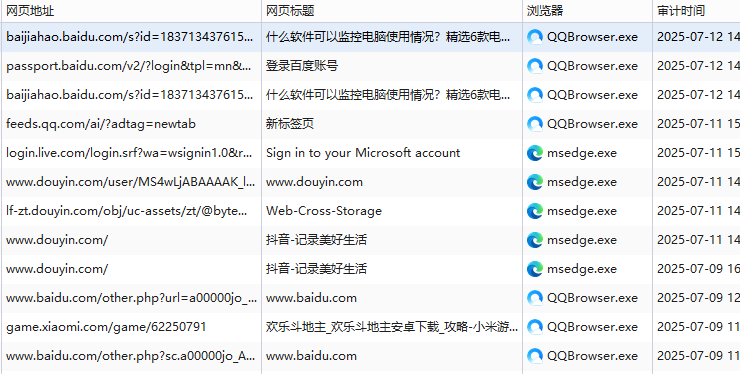Click QQBrowser icon in game.xiaomi.com row
740x374 pixels.
click(x=535, y=327)
